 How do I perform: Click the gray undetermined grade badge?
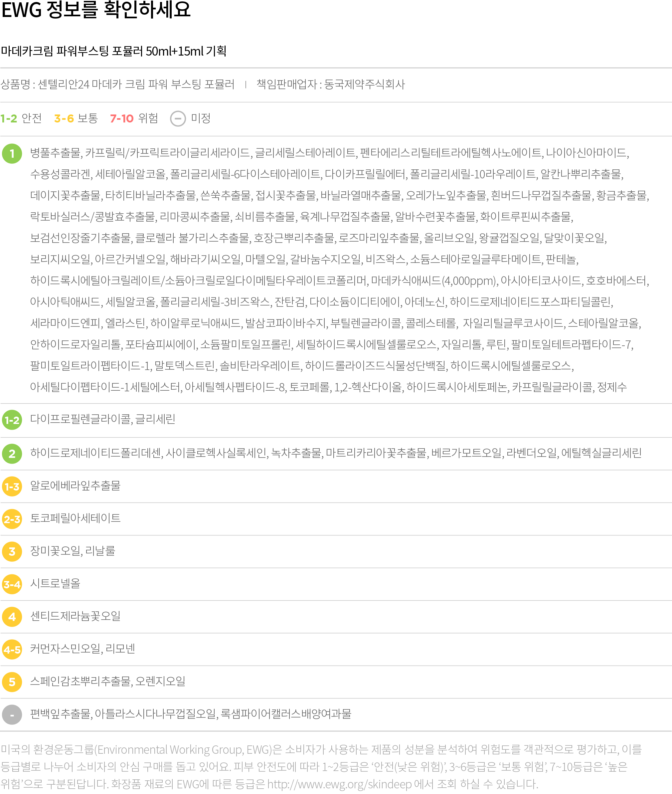[12, 715]
